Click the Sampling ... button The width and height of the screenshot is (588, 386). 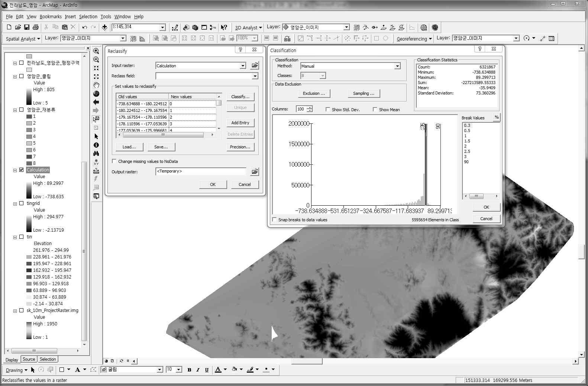(364, 93)
